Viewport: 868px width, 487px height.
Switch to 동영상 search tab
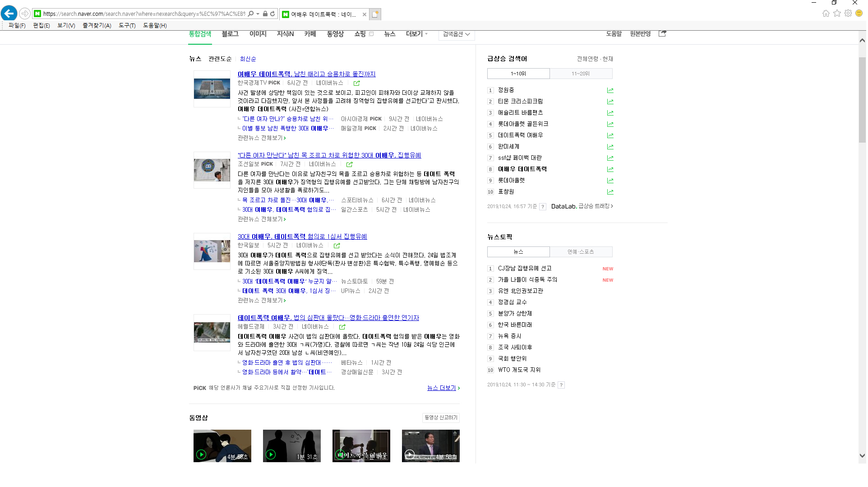click(x=335, y=34)
